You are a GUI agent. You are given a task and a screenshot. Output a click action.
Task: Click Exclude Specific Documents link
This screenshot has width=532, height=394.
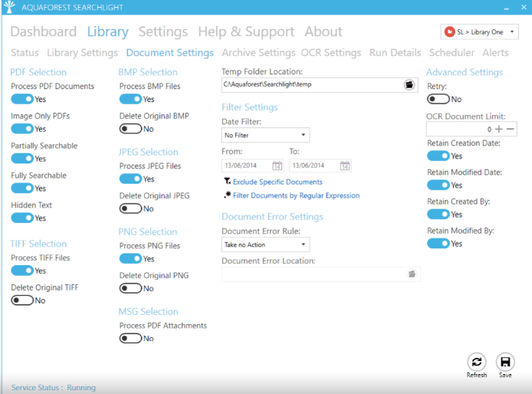pos(277,182)
